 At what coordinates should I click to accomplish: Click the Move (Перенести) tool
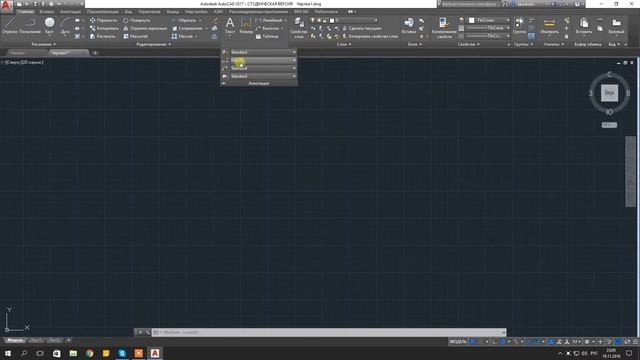(x=103, y=20)
